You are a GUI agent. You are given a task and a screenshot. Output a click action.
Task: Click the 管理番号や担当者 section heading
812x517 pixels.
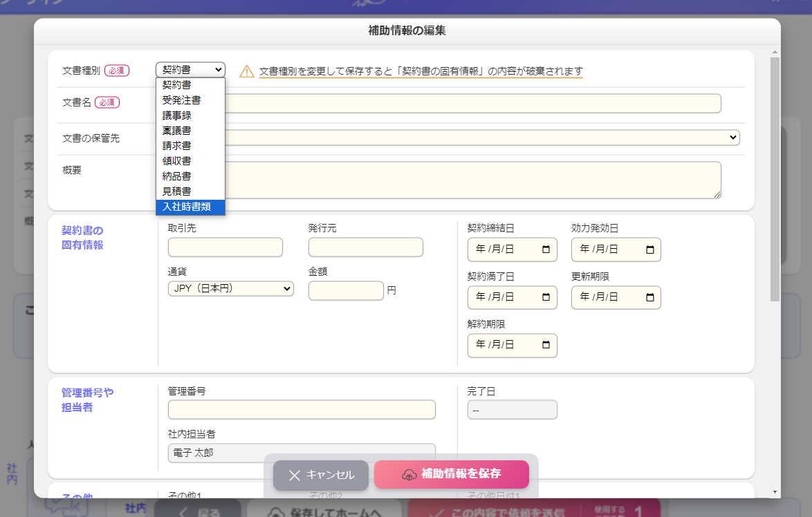[88, 400]
